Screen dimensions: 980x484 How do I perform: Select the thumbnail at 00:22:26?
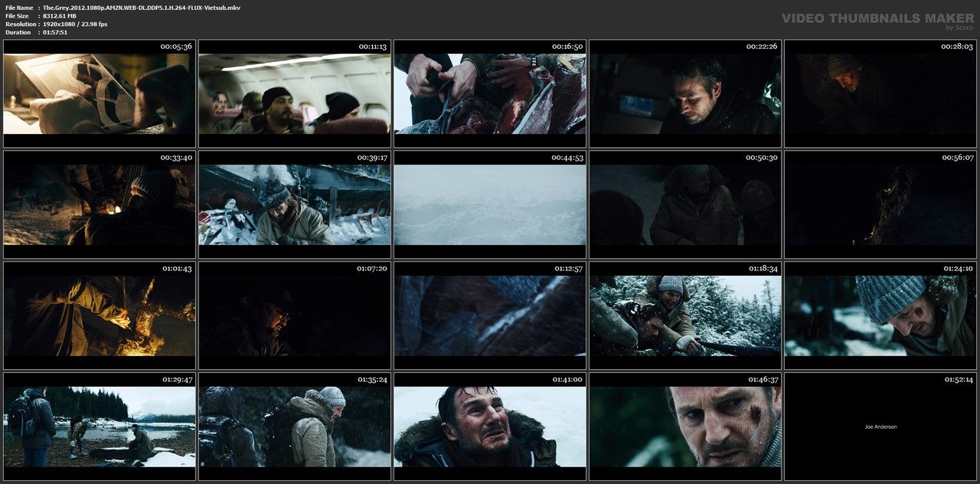coord(685,93)
